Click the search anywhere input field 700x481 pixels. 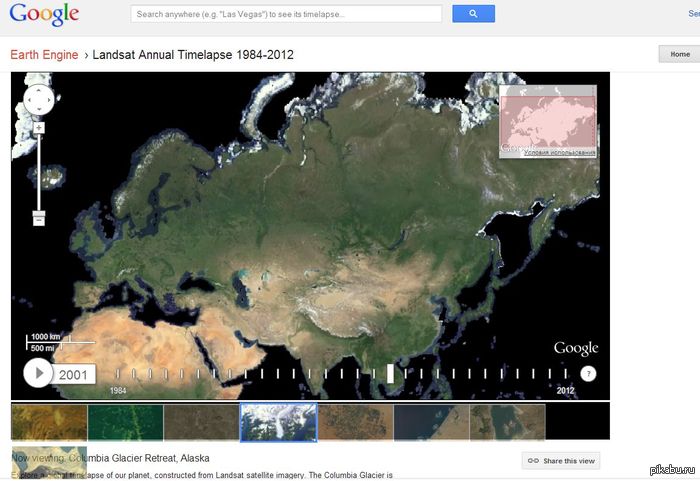(x=286, y=14)
